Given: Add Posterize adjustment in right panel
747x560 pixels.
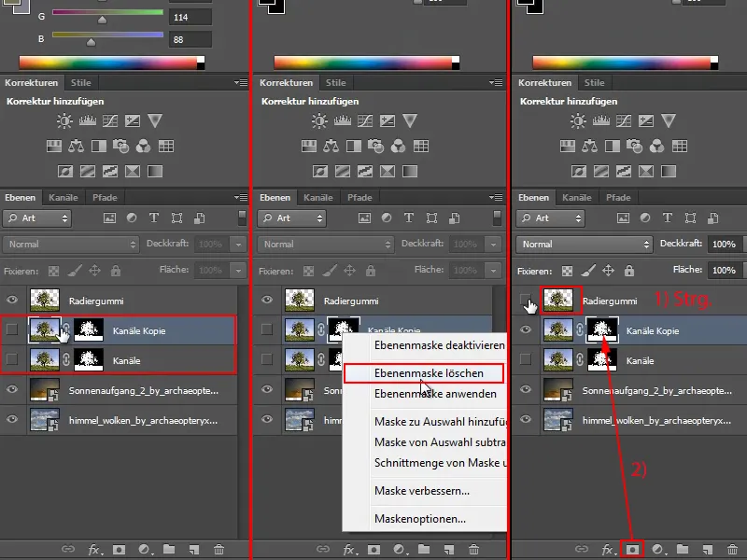Looking at the screenshot, I should click(601, 171).
